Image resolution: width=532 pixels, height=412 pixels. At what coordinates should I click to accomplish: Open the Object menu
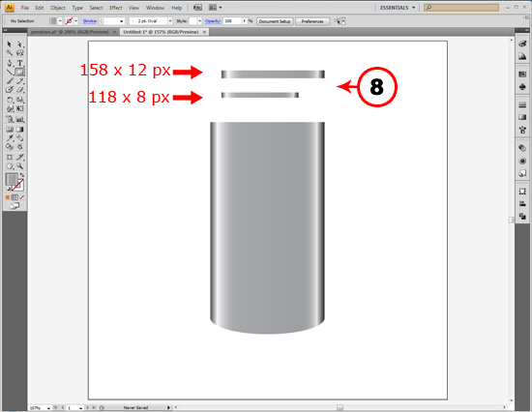click(58, 8)
